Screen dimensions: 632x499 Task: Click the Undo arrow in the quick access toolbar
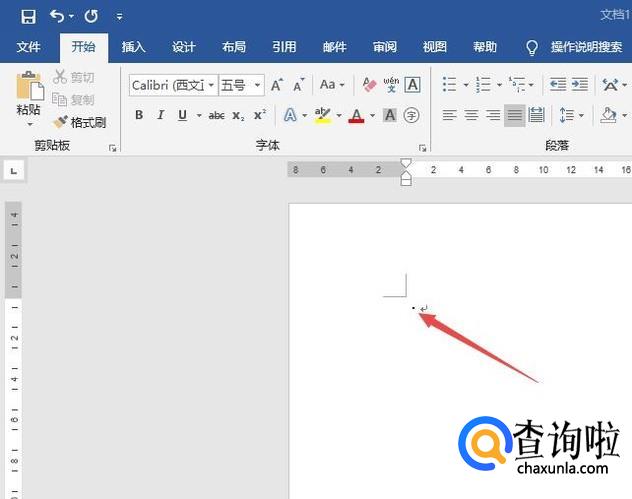pos(57,16)
